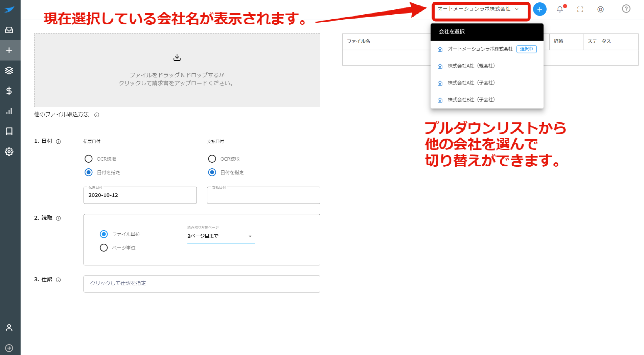This screenshot has width=644, height=355.
Task: Open the オートメーションラボ株式会社 company dropdown
Action: click(478, 9)
